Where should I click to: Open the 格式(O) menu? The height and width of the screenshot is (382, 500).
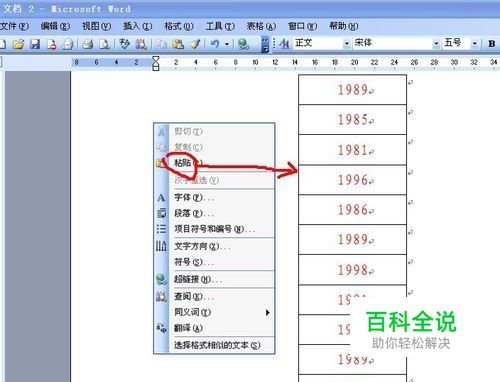coord(179,26)
